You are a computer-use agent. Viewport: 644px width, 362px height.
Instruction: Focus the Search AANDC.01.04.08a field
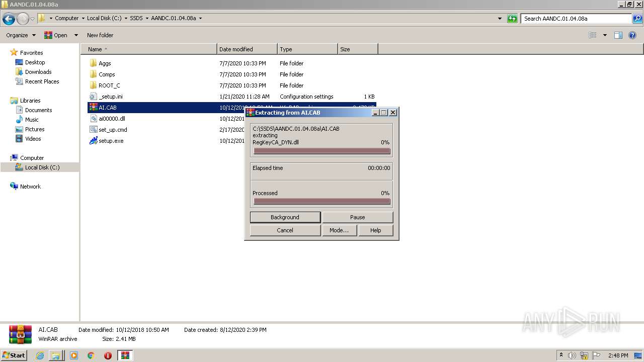pyautogui.click(x=577, y=19)
